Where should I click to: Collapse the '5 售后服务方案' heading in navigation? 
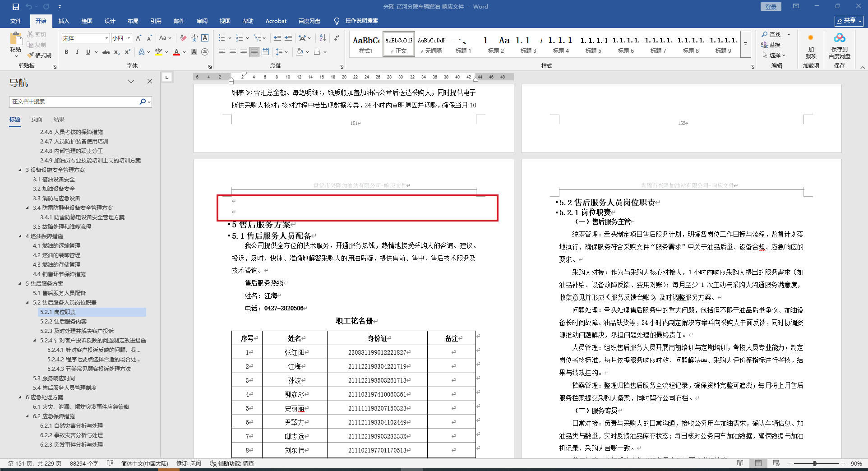click(20, 283)
